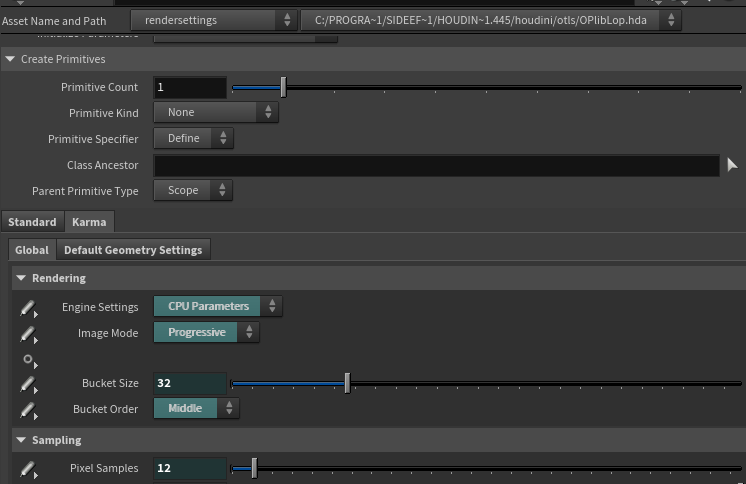Click the Class Ancestor primitive chooser arrow
The height and width of the screenshot is (484, 746).
732,165
